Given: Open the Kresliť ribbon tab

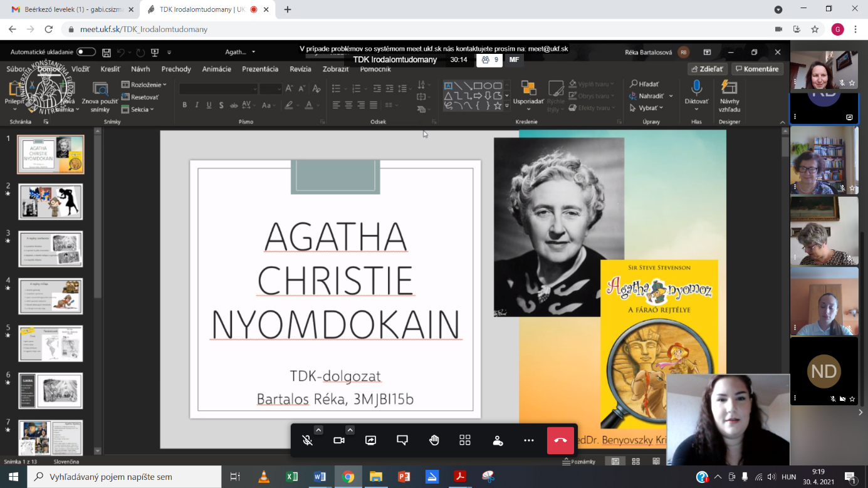Looking at the screenshot, I should coord(110,69).
